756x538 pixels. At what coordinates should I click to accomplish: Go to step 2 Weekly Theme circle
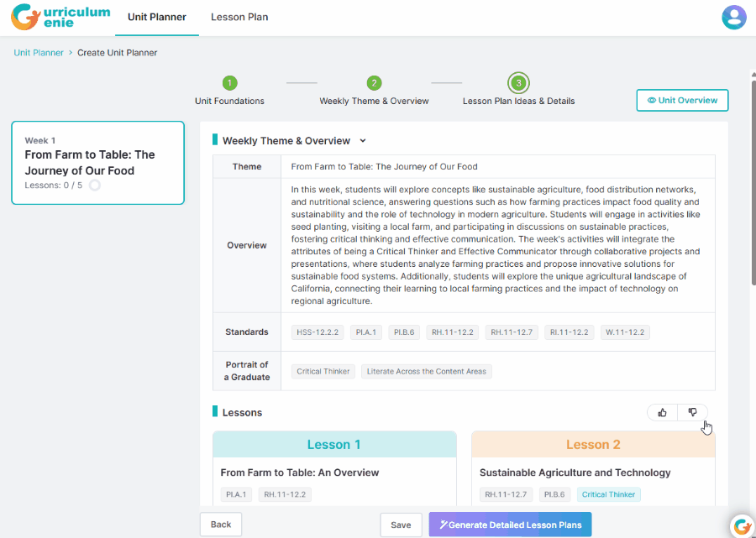tap(374, 83)
